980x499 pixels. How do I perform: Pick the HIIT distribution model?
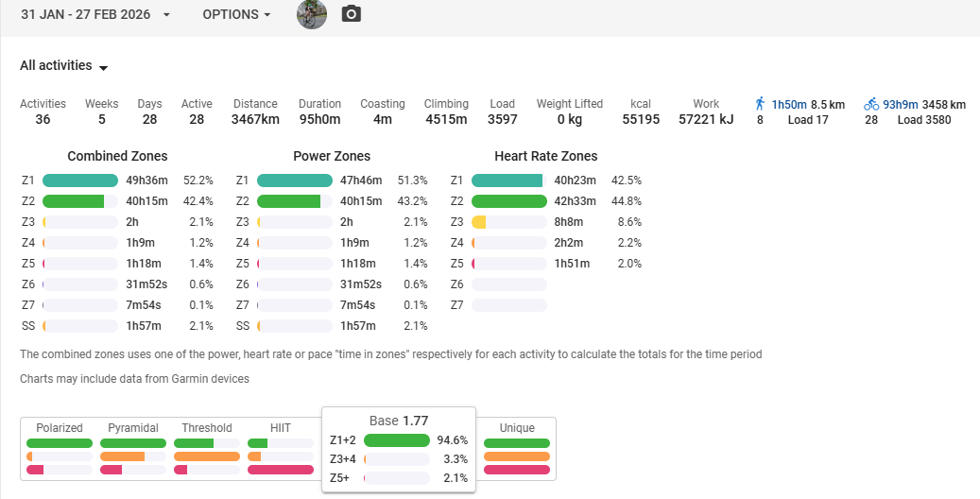[281, 450]
